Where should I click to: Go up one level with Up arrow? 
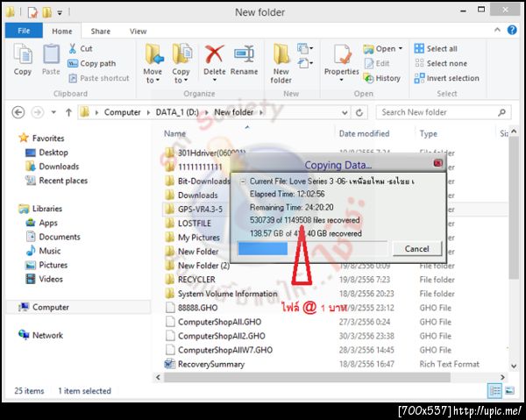pyautogui.click(x=68, y=112)
